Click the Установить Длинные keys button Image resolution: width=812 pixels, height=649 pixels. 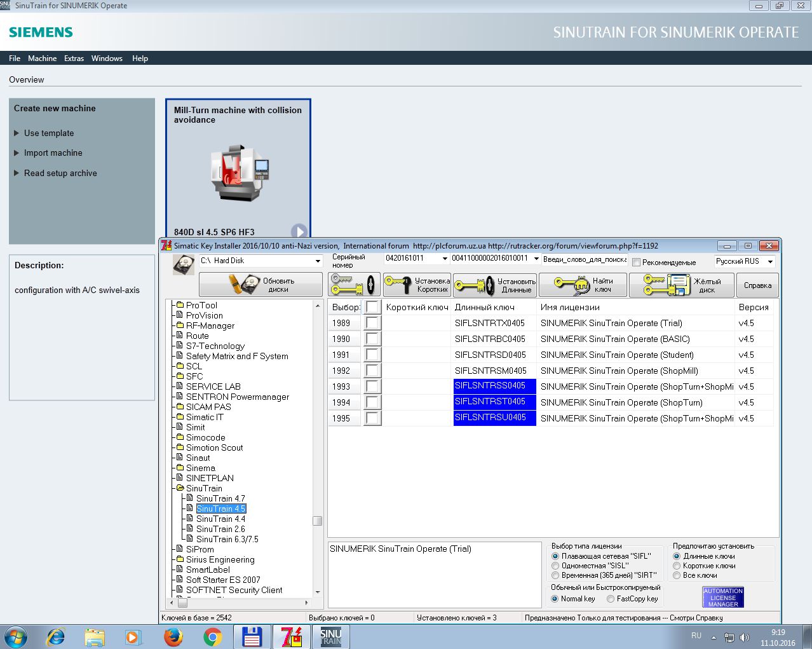tap(495, 285)
